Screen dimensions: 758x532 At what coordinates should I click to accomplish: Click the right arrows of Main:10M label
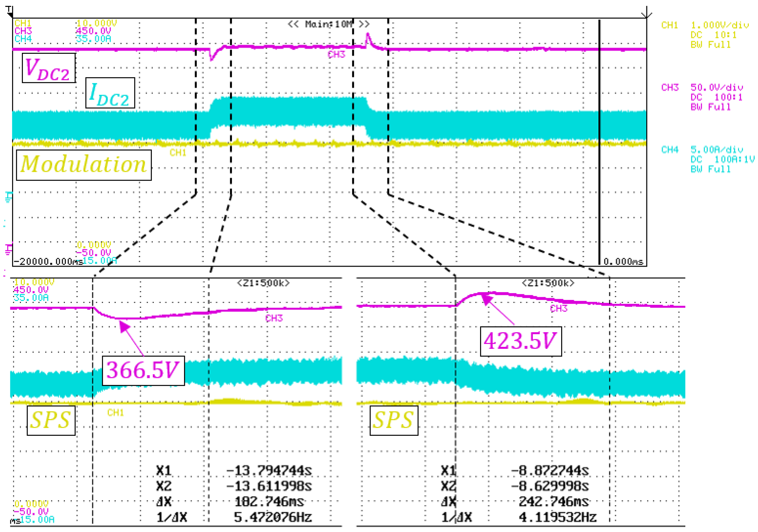click(364, 24)
